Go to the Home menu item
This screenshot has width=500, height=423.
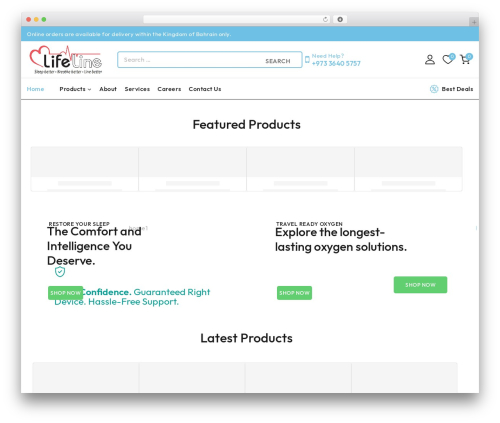35,89
